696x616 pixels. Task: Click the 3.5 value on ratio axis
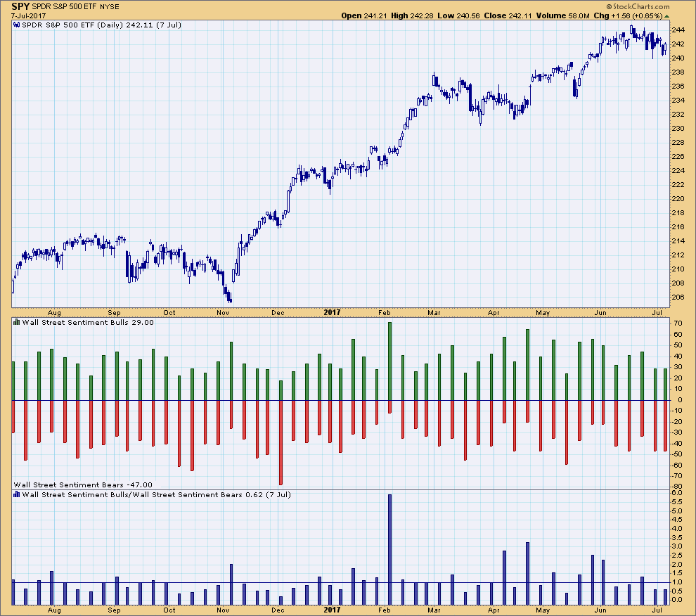tap(677, 537)
